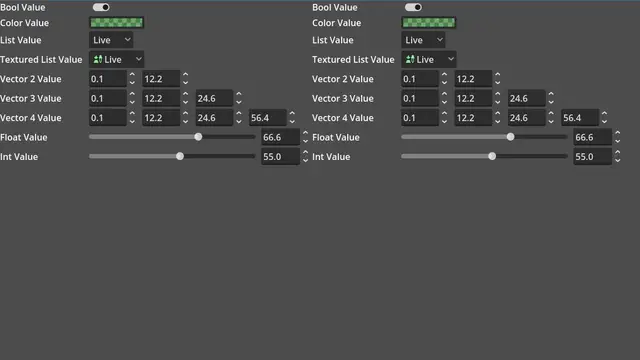Open right panel Textured List Value dropdown
Image resolution: width=640 pixels, height=360 pixels.
[429, 60]
